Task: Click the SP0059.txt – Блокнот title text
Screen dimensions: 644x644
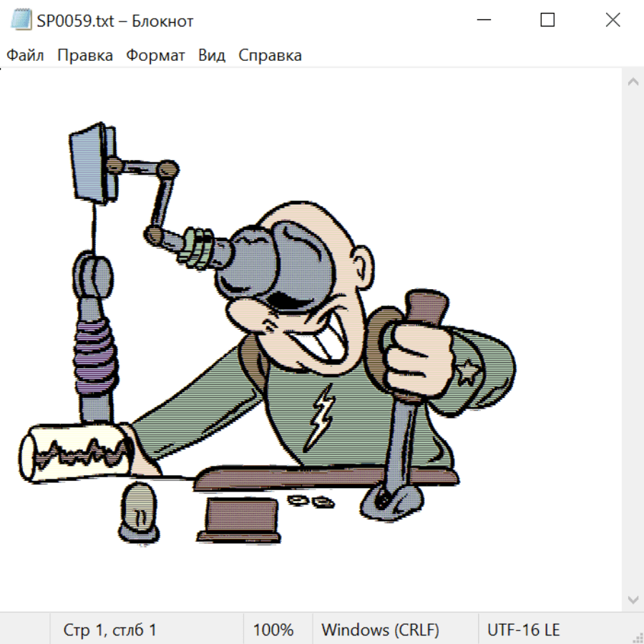Action: click(x=115, y=21)
